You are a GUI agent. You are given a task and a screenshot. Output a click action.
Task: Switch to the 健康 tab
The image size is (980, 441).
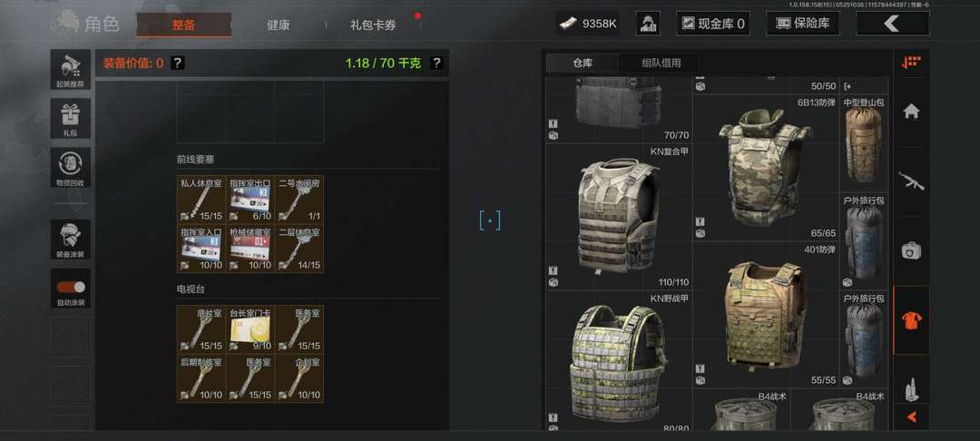pos(279,25)
